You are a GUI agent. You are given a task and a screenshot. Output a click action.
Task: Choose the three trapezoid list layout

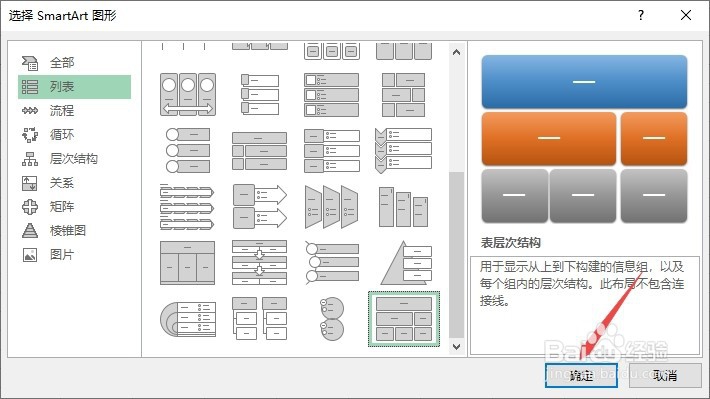[331, 207]
